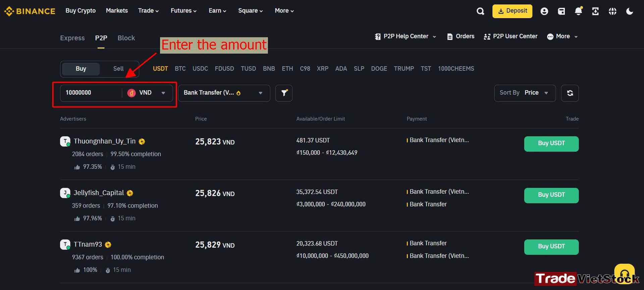Click the download app icon
The height and width of the screenshot is (290, 644).
[595, 11]
